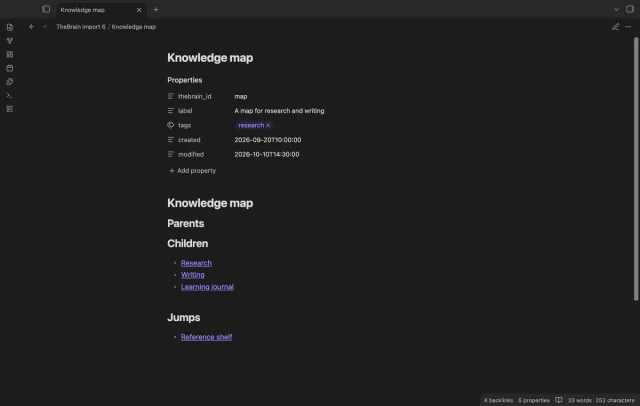Click the label property type icon
Screen dimensions: 640x406
(x=171, y=111)
